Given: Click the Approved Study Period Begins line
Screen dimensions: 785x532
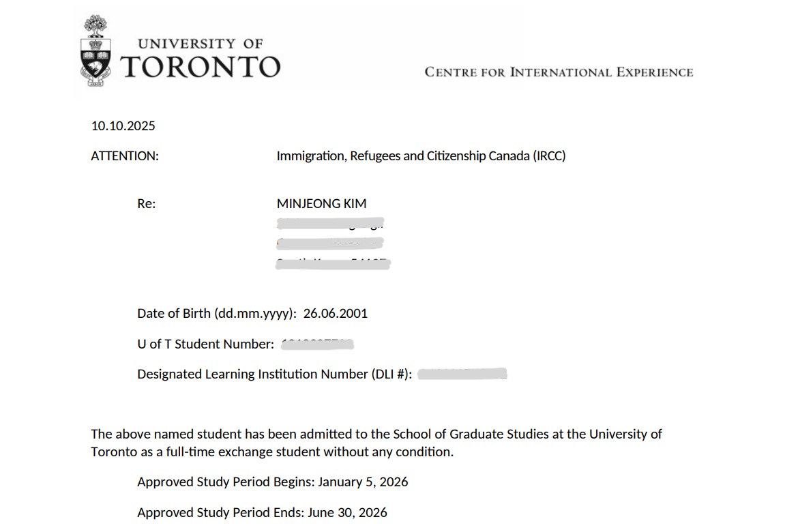Looking at the screenshot, I should (272, 482).
